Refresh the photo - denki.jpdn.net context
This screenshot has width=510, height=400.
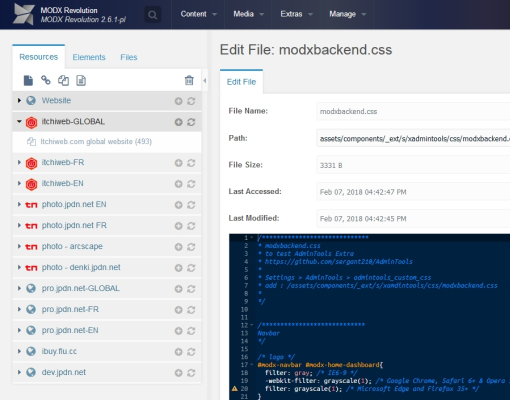tap(191, 268)
